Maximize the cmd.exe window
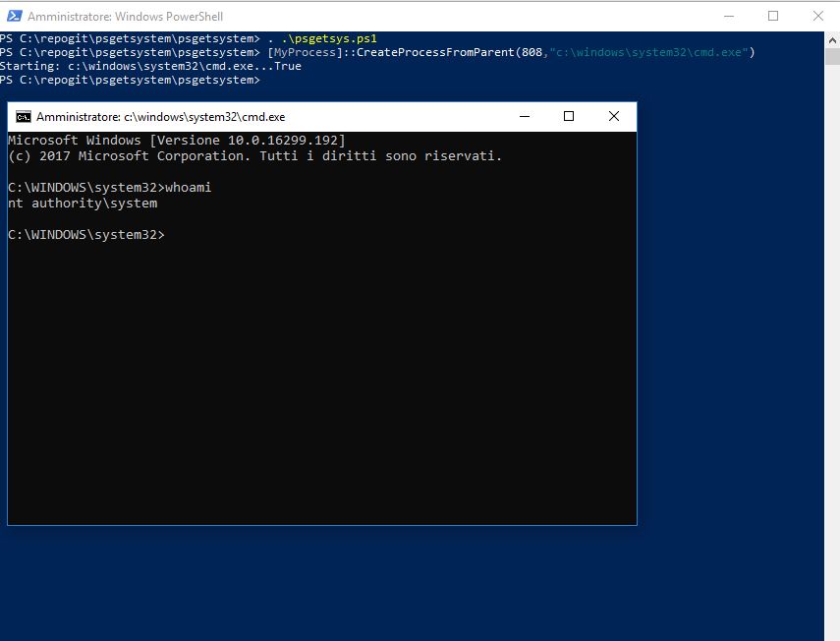 point(569,116)
